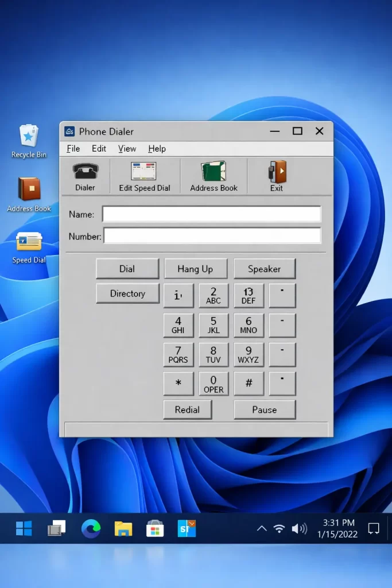Launch Microsoft Edge from taskbar
The image size is (392, 588).
point(91,528)
